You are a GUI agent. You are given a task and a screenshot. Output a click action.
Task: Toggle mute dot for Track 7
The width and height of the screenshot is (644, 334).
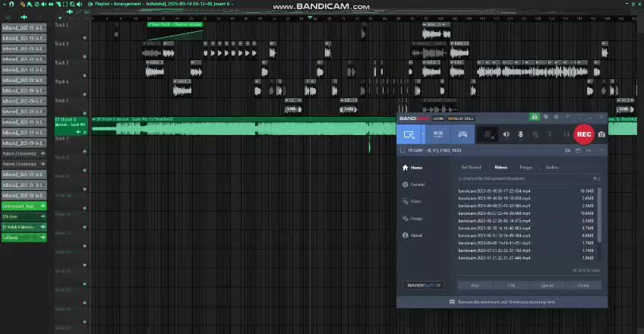click(84, 151)
